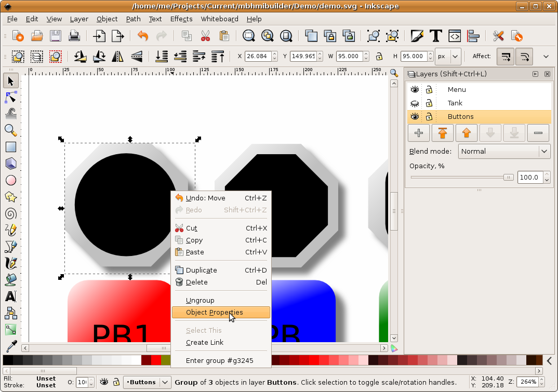The image size is (558, 392).
Task: Select the Star polygon tool
Action: [x=11, y=197]
